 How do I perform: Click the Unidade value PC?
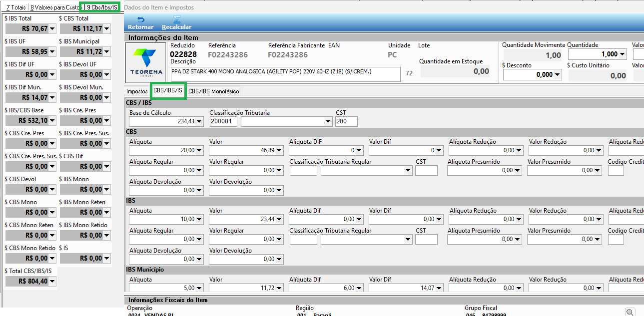click(393, 54)
